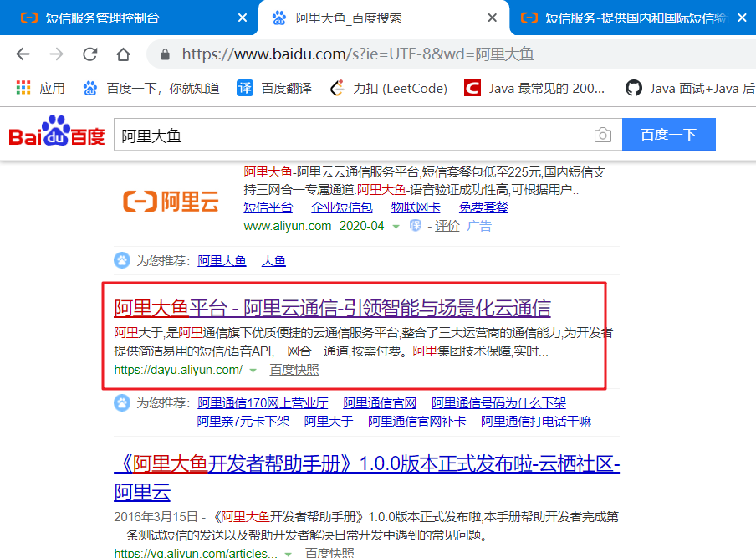Go back with the browser back arrow
Viewport: 756px width, 558px height.
click(23, 54)
